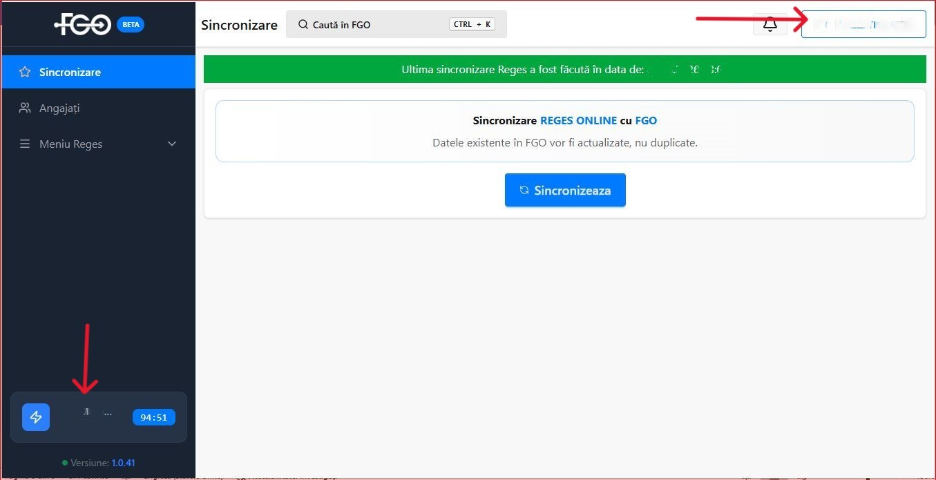
Task: Click the FGO link in sync heading
Action: (646, 120)
